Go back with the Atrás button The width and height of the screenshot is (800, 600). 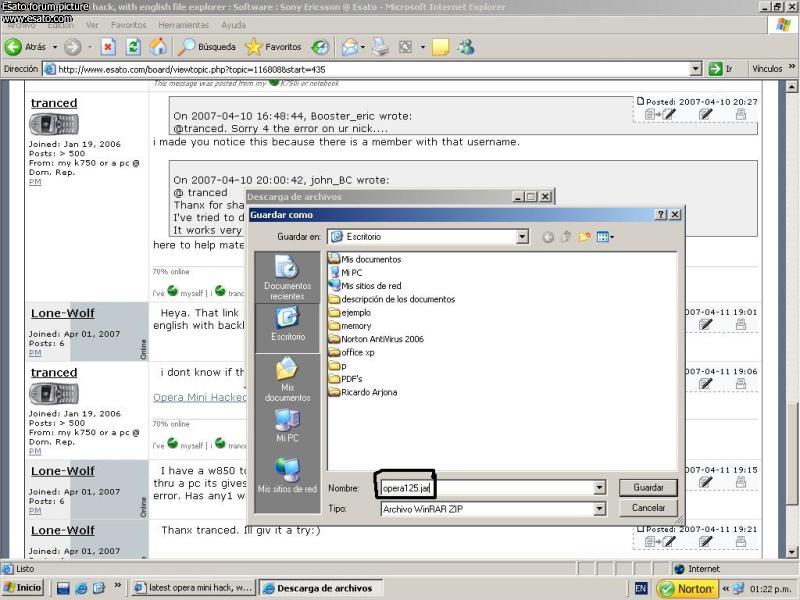[x=26, y=47]
